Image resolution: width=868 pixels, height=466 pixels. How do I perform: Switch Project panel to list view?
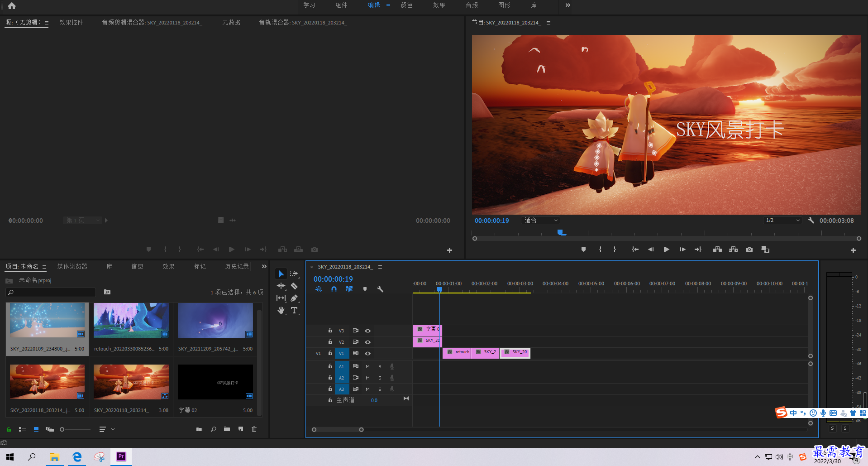pyautogui.click(x=23, y=429)
